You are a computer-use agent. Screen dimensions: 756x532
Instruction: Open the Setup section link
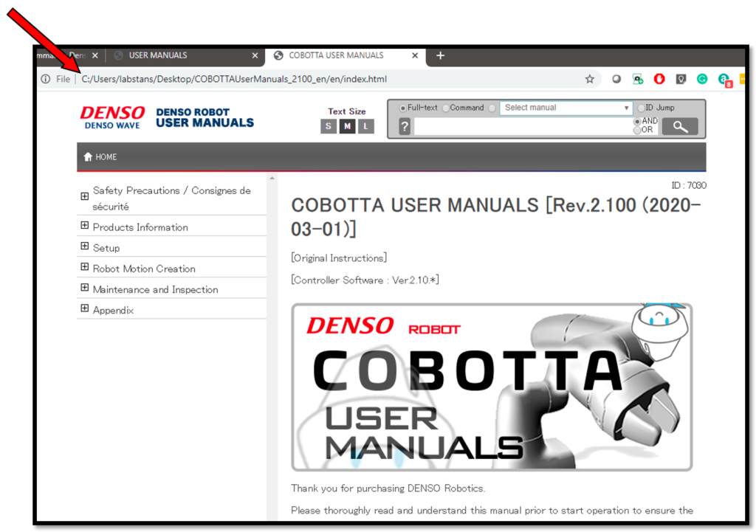[106, 248]
